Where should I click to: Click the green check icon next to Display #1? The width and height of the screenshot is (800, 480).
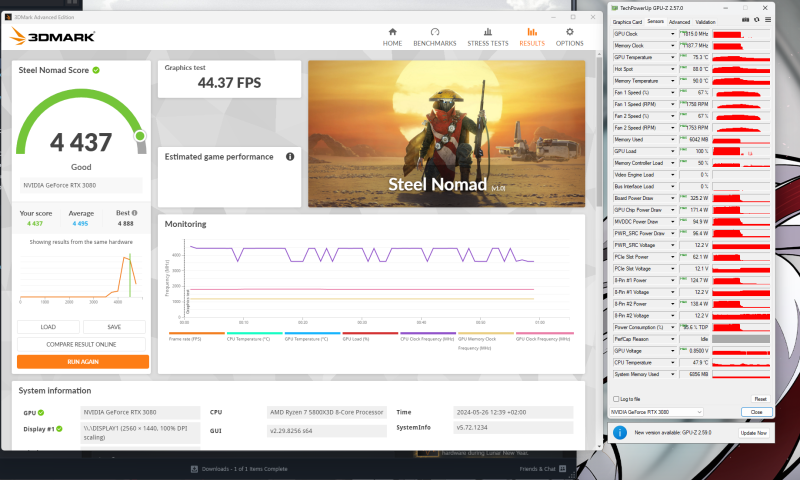coord(59,429)
